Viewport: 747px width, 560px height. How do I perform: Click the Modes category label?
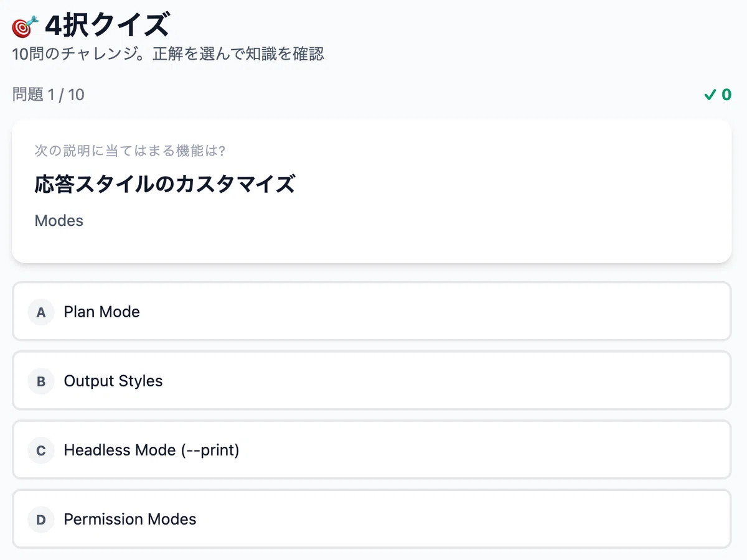(59, 221)
